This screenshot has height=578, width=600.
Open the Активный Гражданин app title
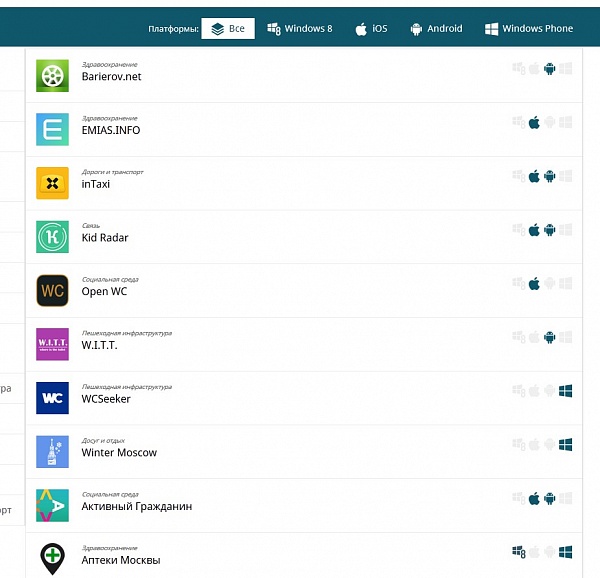[x=137, y=506]
